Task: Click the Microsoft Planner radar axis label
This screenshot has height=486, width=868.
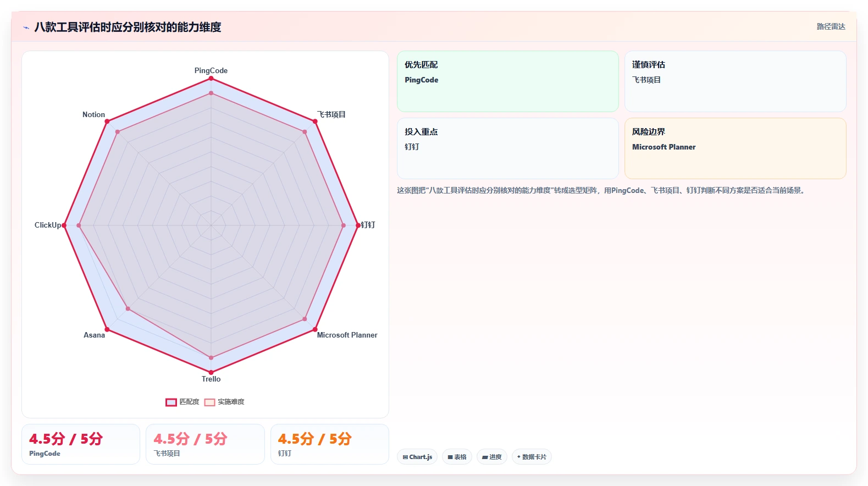Action: (x=347, y=335)
